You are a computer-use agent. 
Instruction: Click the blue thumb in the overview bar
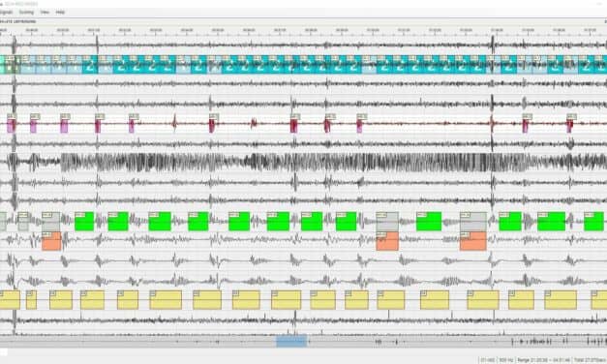pyautogui.click(x=291, y=341)
